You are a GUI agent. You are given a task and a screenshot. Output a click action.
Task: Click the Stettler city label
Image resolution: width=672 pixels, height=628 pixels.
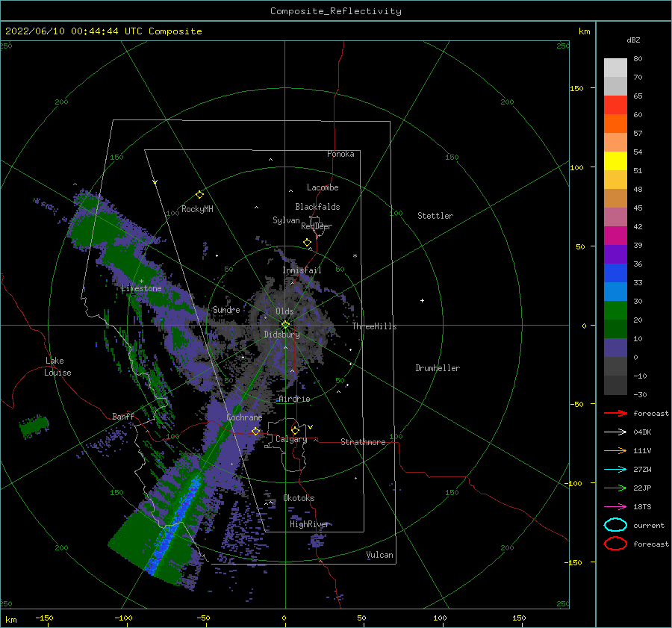[435, 216]
